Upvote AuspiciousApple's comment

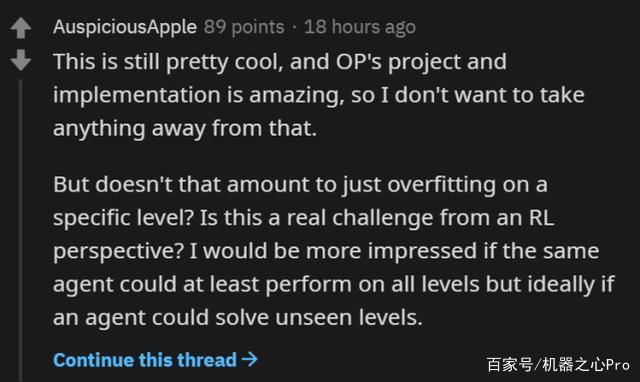coord(21,28)
